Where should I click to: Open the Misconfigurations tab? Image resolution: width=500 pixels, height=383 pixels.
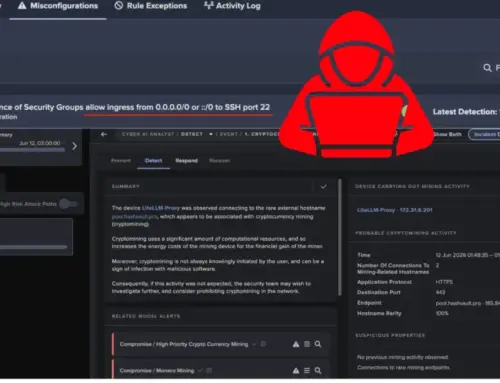coord(58,6)
